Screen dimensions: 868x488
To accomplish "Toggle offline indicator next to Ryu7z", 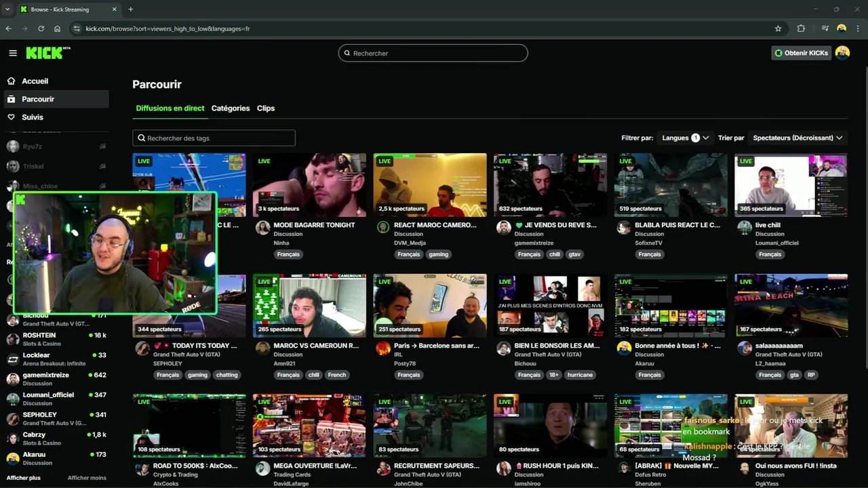I will pos(102,146).
